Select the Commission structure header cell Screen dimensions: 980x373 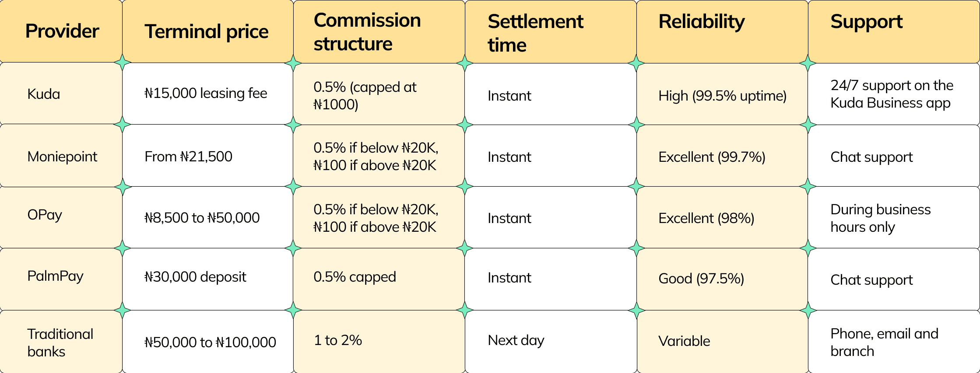367,32
